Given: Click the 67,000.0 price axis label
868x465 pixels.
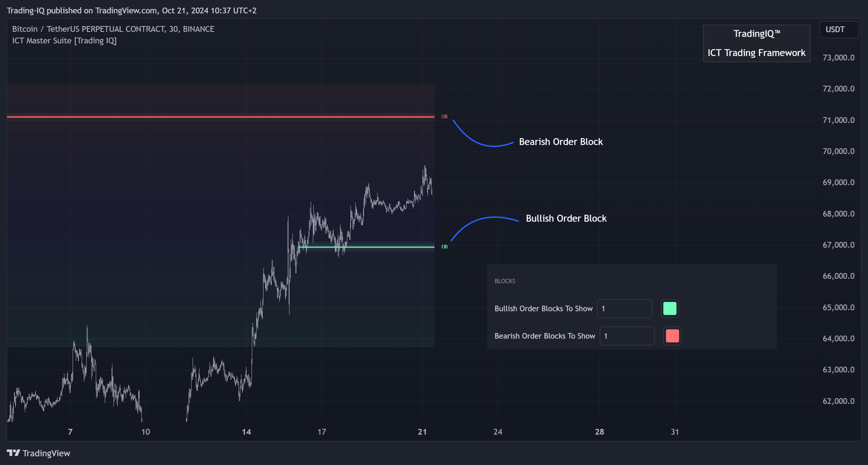Looking at the screenshot, I should point(838,245).
